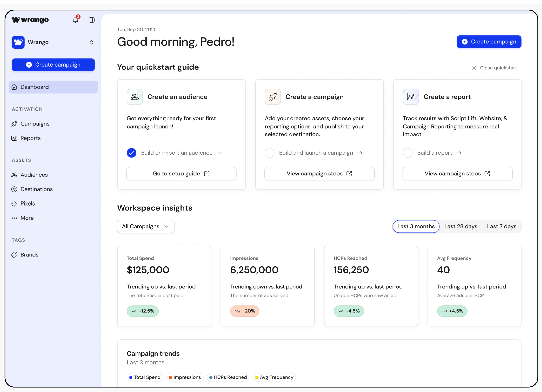The image size is (542, 392).
Task: Close the quickstart guide
Action: click(x=494, y=68)
